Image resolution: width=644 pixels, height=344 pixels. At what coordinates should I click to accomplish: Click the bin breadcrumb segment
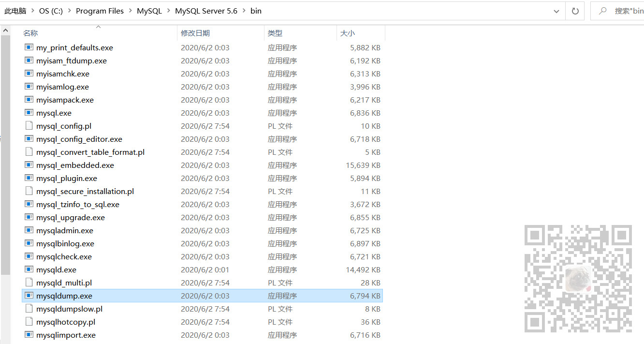pos(256,11)
